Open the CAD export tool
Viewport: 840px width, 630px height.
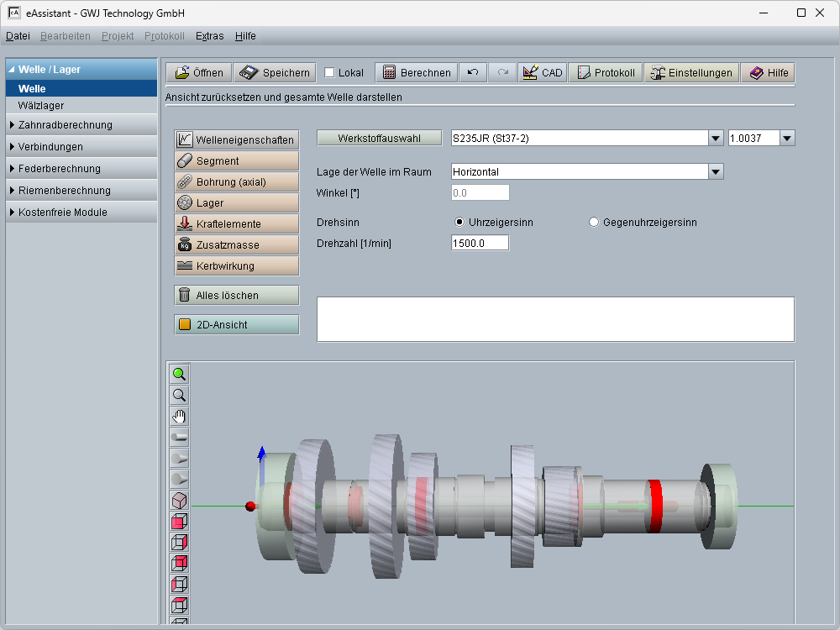(542, 73)
